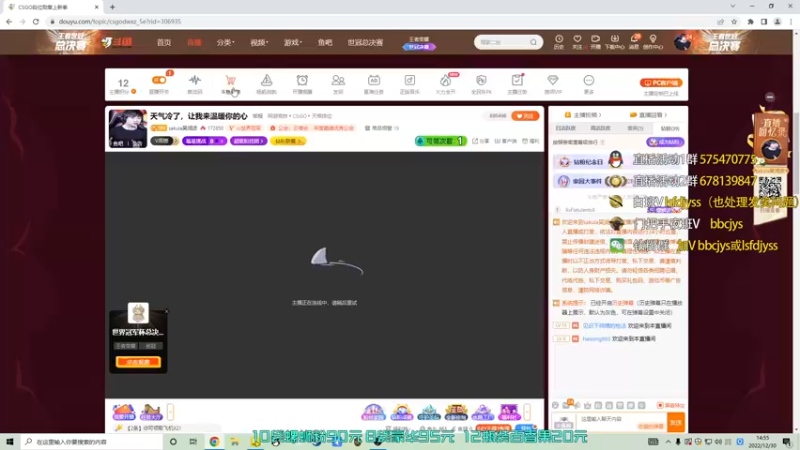Viewport: 800px width, 450px height.
Task: Open the 客户端 link beside share
Action: point(506,141)
